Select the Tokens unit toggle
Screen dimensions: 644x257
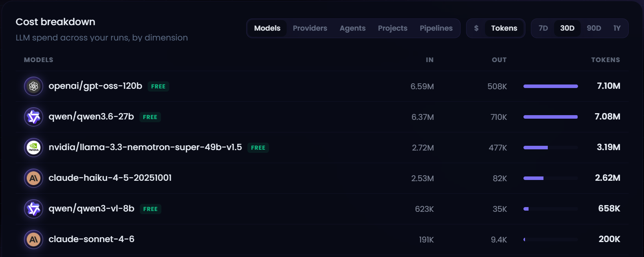click(x=504, y=28)
